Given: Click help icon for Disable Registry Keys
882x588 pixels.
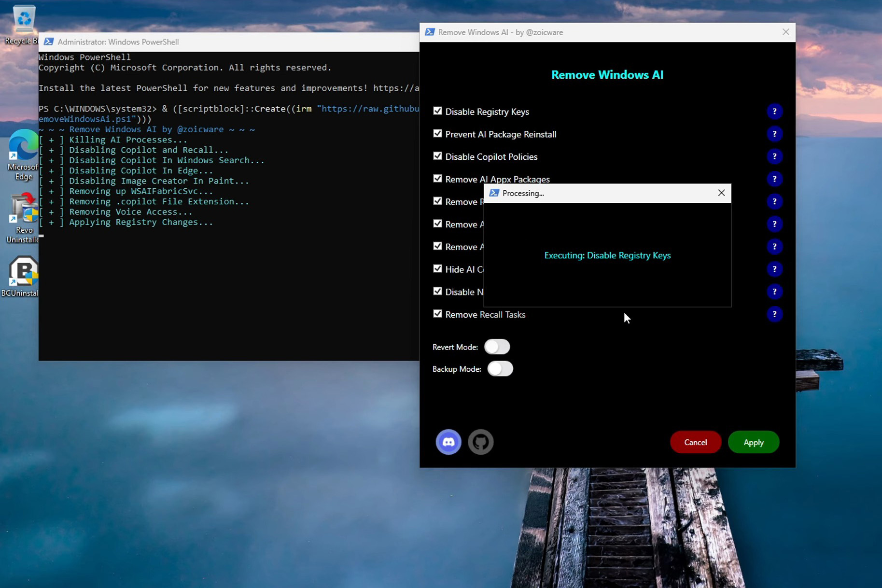Looking at the screenshot, I should point(774,112).
